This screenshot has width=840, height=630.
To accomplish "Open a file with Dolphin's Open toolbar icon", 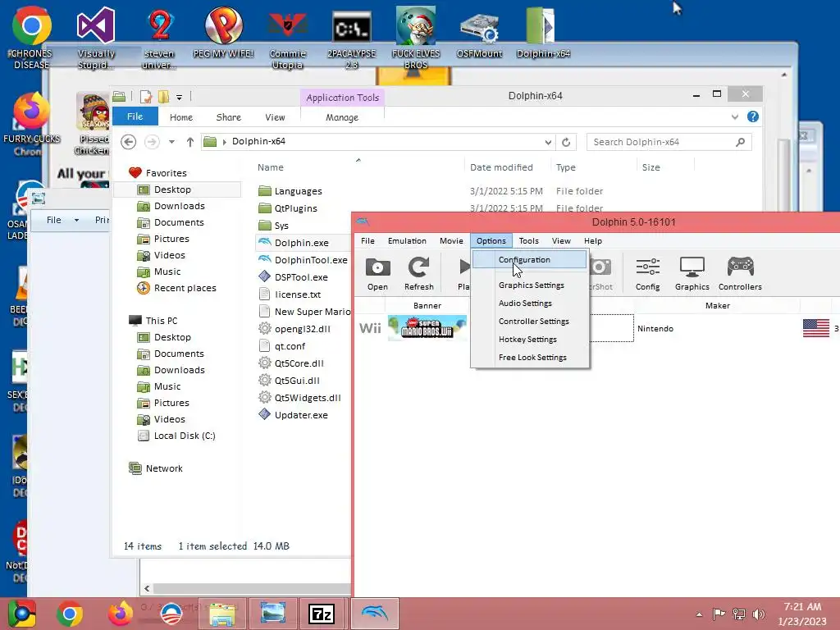I will coord(377,274).
